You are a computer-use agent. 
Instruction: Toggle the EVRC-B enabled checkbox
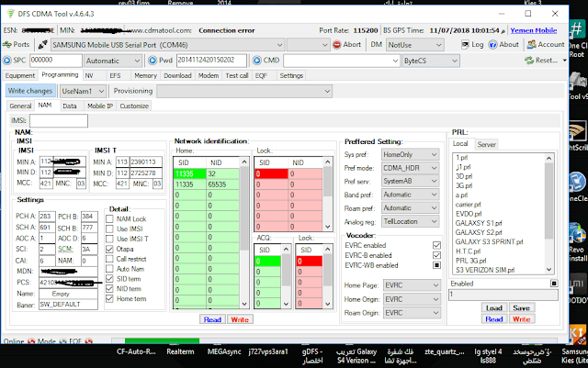[436, 255]
